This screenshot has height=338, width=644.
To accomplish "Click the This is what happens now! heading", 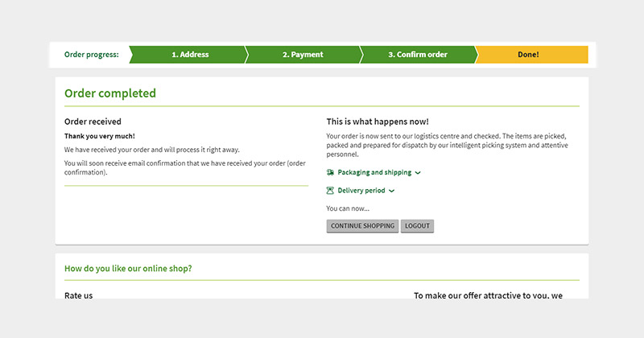I will click(378, 122).
